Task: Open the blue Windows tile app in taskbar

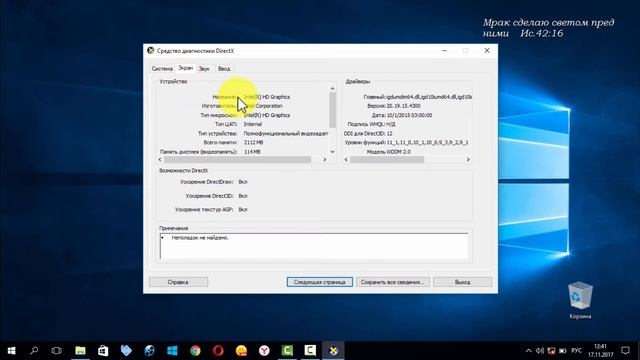Action: tap(172, 350)
